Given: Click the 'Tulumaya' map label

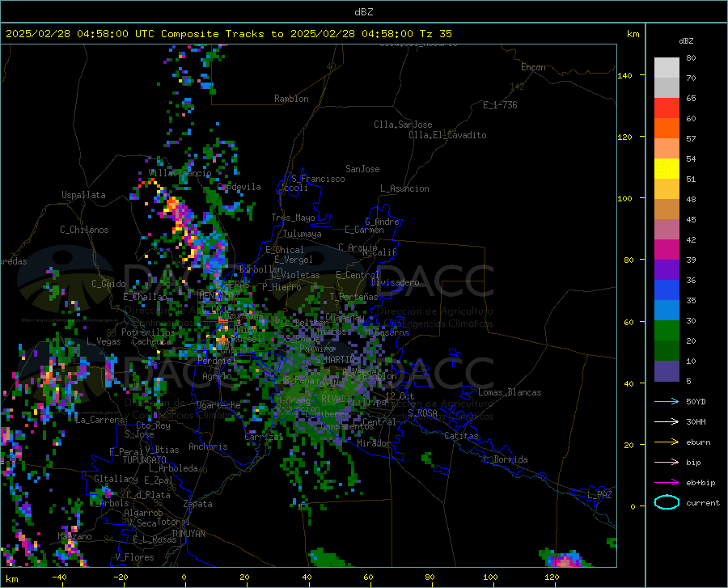Looking at the screenshot, I should point(303,234).
